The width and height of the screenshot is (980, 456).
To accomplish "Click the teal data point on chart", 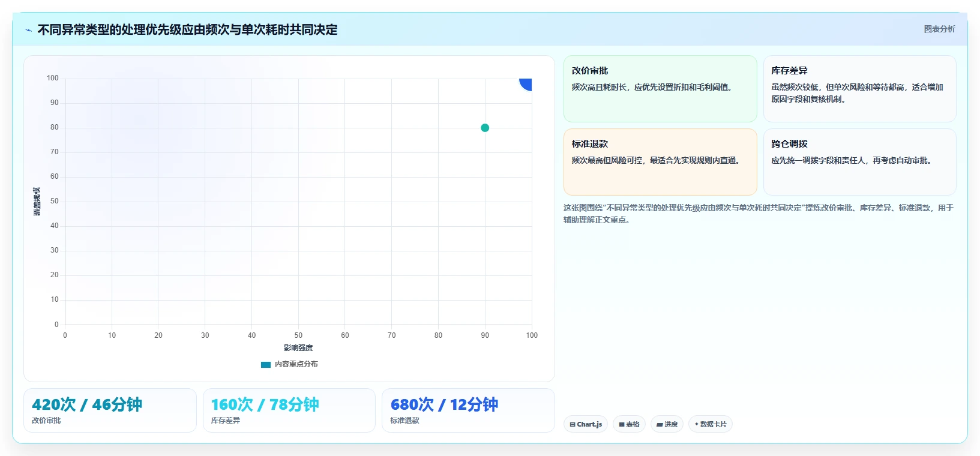I will click(485, 128).
